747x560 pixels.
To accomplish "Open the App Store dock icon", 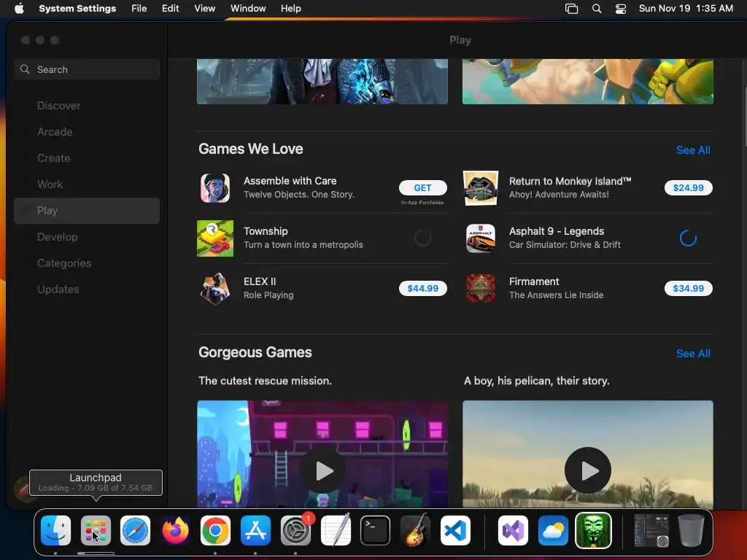I will click(x=255, y=531).
